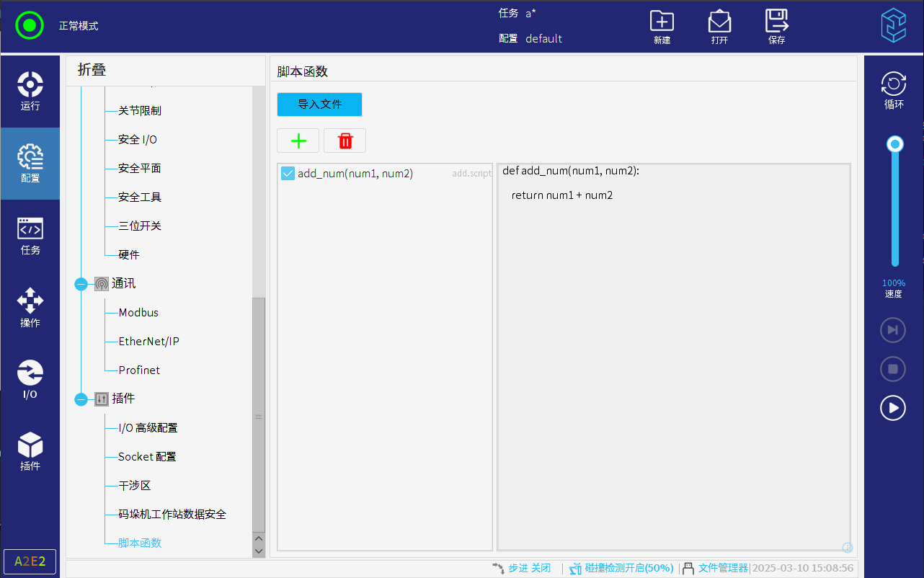Click the red trash delete icon
The image size is (924, 578).
345,141
